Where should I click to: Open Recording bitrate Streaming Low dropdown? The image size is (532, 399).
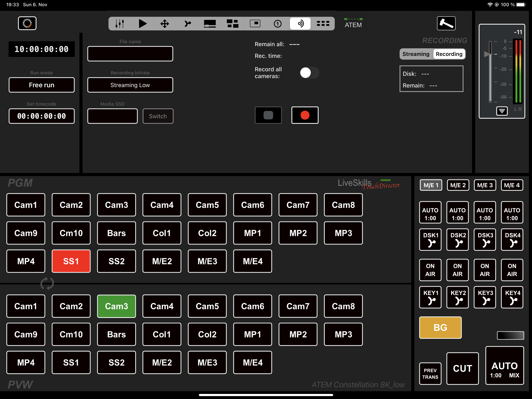click(x=130, y=85)
